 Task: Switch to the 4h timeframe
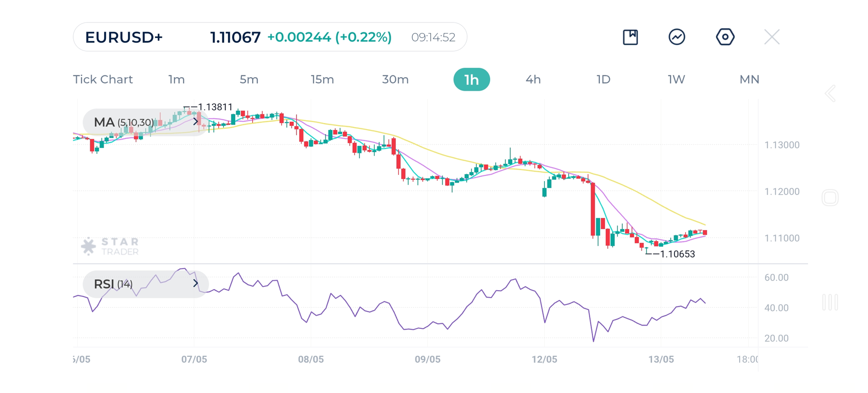pos(533,79)
